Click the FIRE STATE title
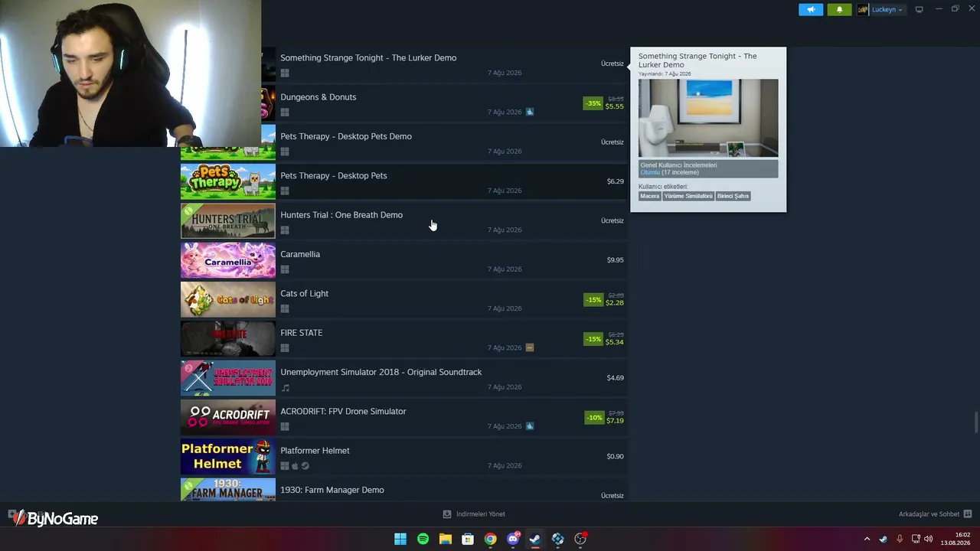 click(301, 333)
